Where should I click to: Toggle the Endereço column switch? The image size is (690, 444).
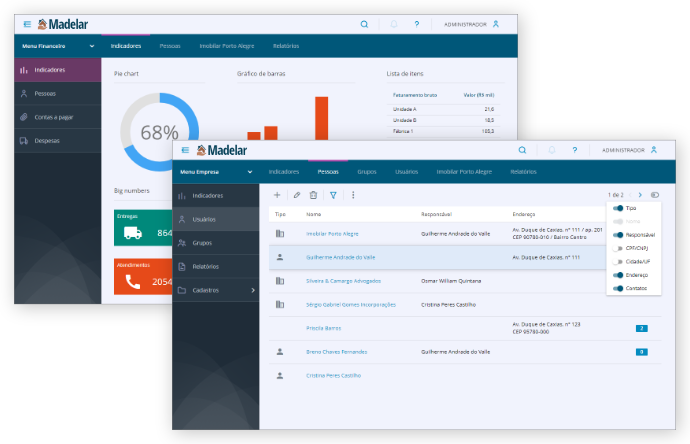tap(618, 275)
